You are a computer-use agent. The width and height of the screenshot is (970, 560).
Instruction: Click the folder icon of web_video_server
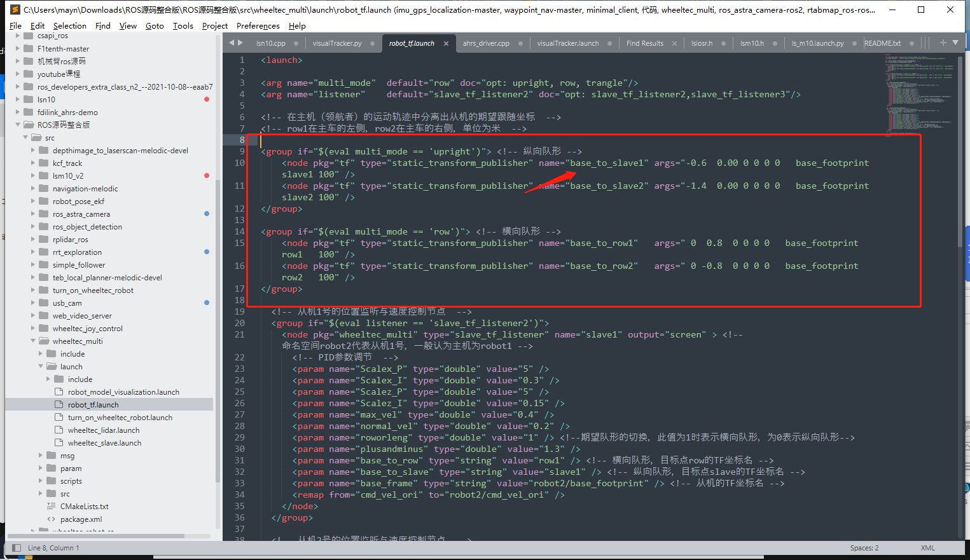click(x=44, y=316)
